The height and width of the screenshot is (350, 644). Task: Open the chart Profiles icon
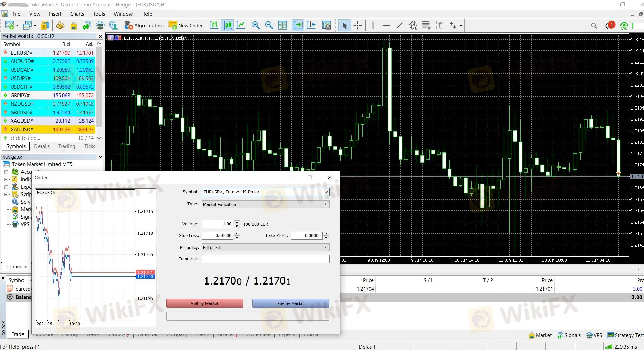27,25
